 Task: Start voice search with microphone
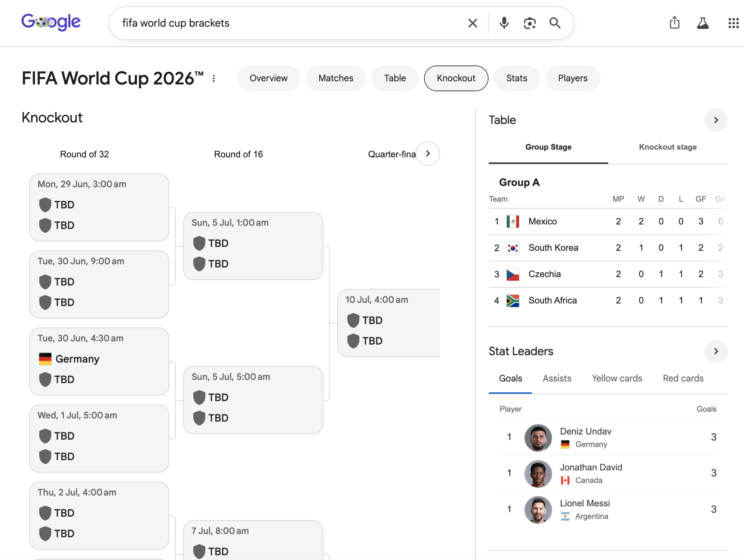coord(504,23)
